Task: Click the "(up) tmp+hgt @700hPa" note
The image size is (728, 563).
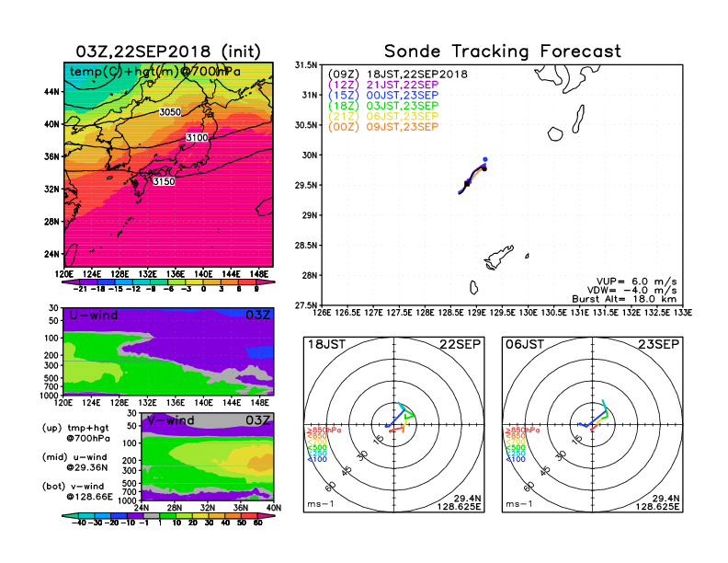Action: coord(75,433)
